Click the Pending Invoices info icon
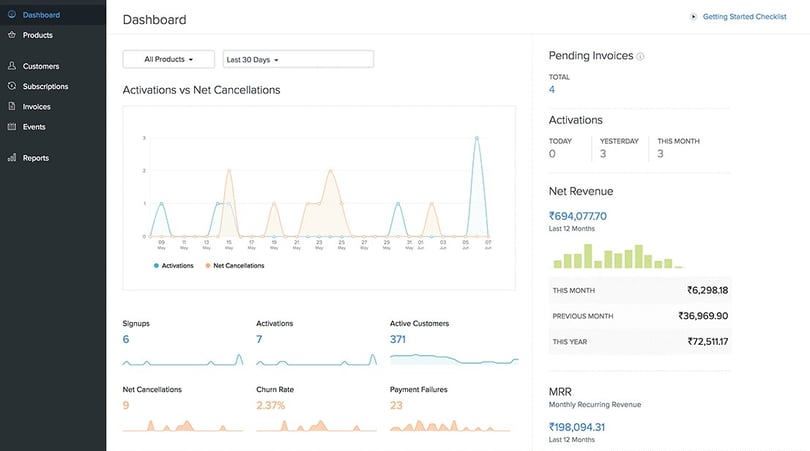The height and width of the screenshot is (451, 810). tap(640, 56)
